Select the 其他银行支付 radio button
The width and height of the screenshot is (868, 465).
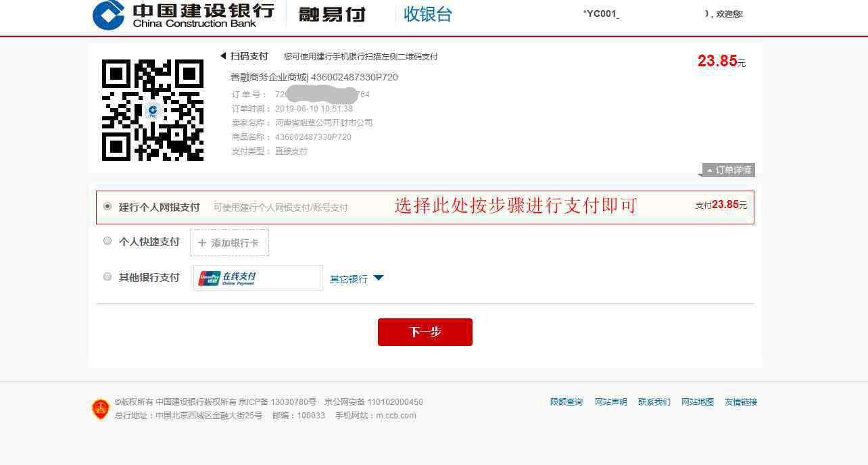point(107,276)
